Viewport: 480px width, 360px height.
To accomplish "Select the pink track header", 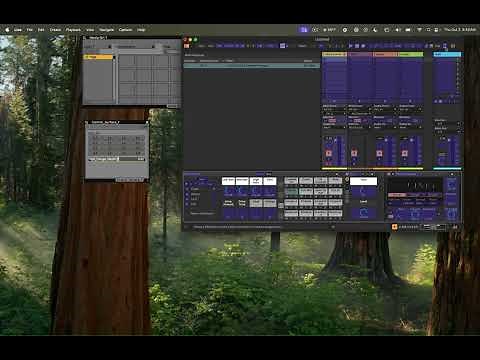I will point(360,54).
